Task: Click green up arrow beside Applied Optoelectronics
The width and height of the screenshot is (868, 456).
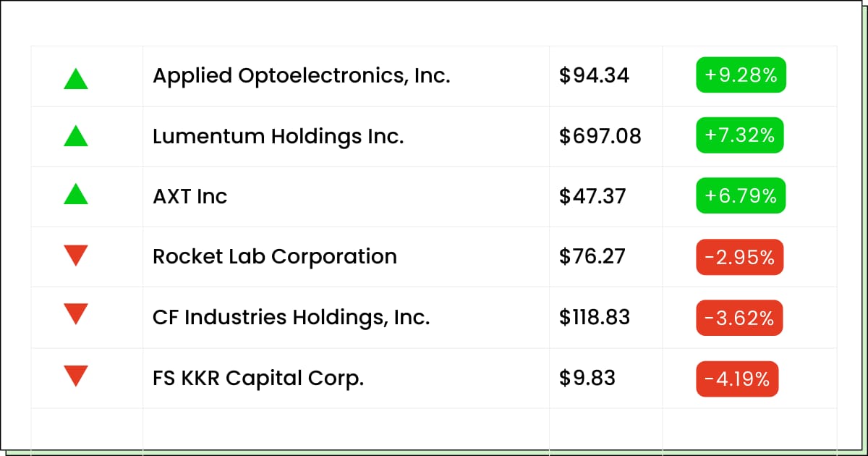Action: tap(76, 78)
